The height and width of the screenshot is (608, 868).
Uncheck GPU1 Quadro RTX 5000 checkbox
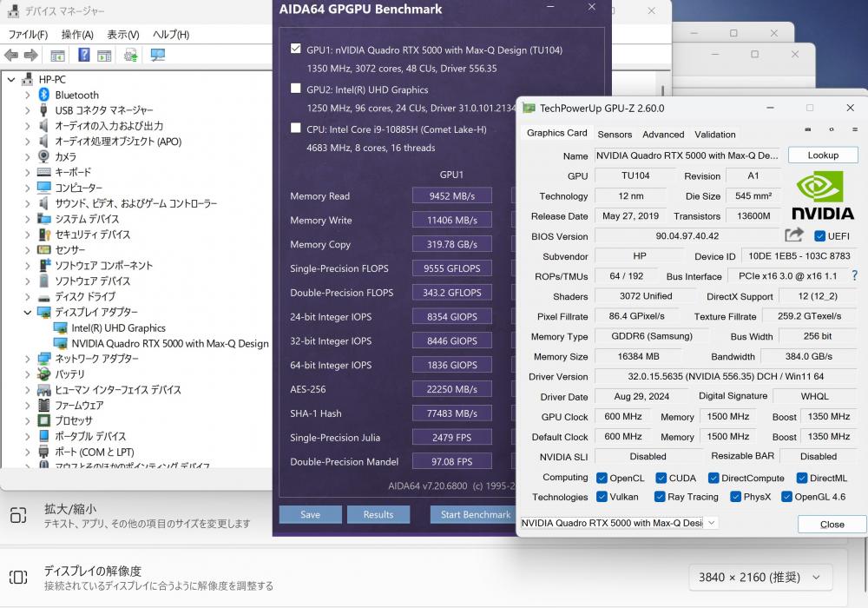(x=296, y=48)
